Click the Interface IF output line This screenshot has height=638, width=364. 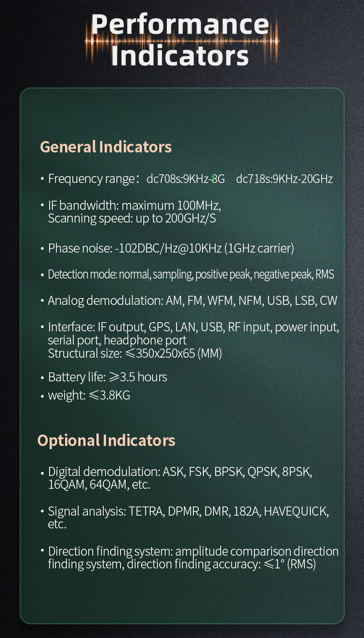[x=193, y=327]
